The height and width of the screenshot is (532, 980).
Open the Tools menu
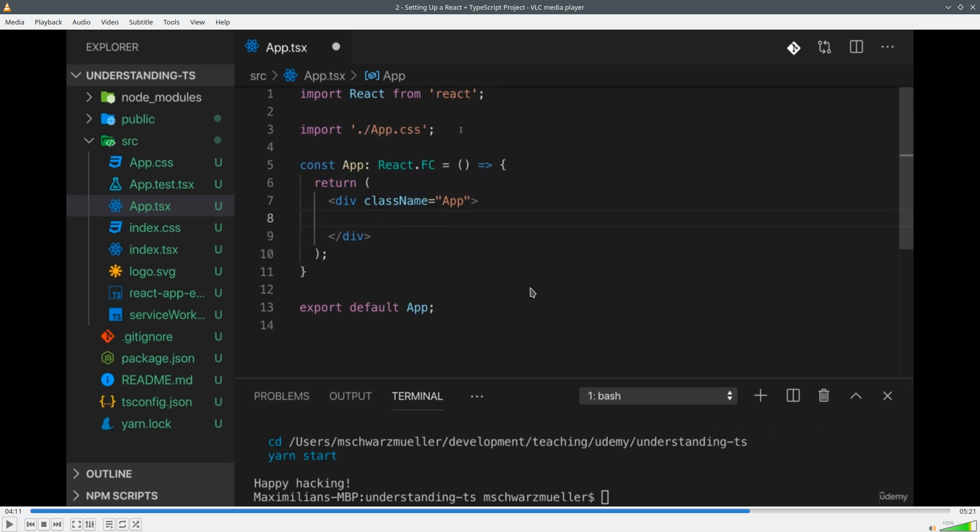[171, 22]
